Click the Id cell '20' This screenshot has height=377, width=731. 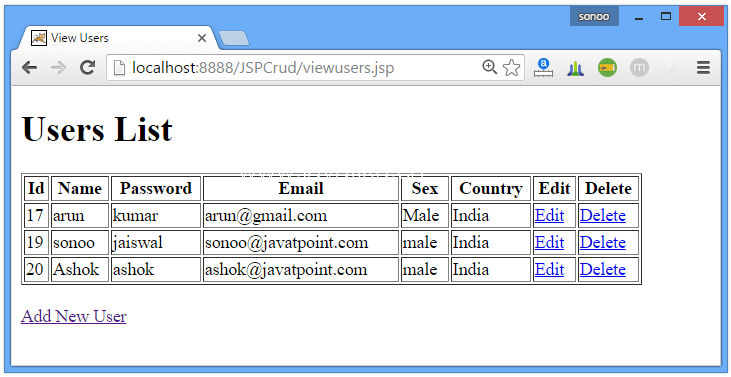tap(36, 269)
